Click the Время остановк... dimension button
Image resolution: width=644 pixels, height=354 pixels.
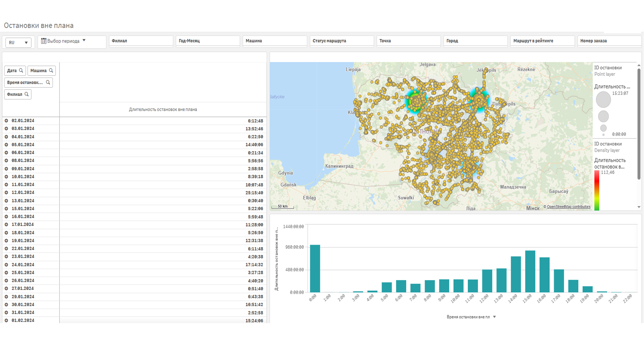point(28,82)
